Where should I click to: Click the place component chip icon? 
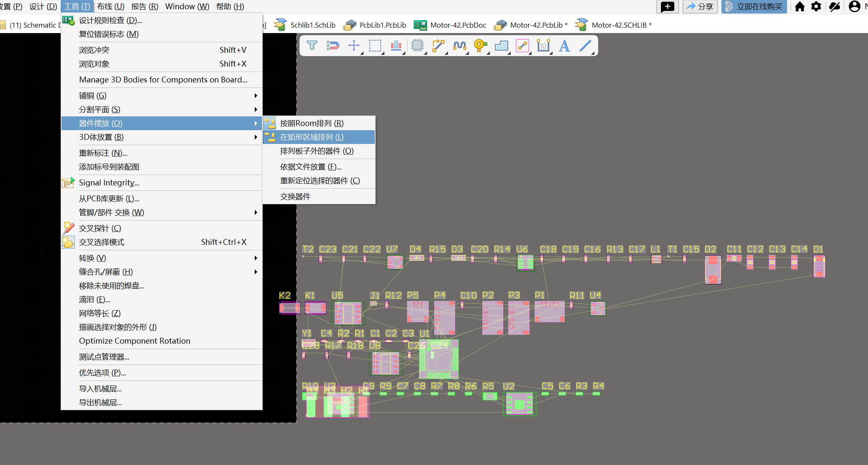pos(417,45)
